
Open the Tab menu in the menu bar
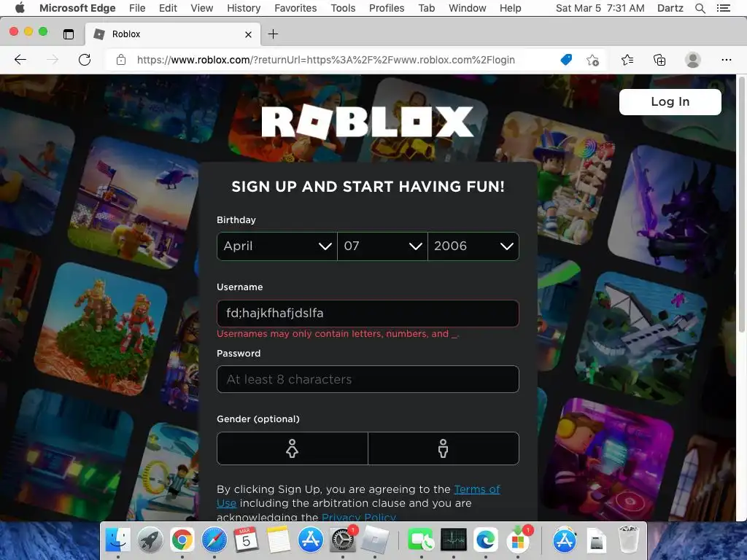coord(426,8)
